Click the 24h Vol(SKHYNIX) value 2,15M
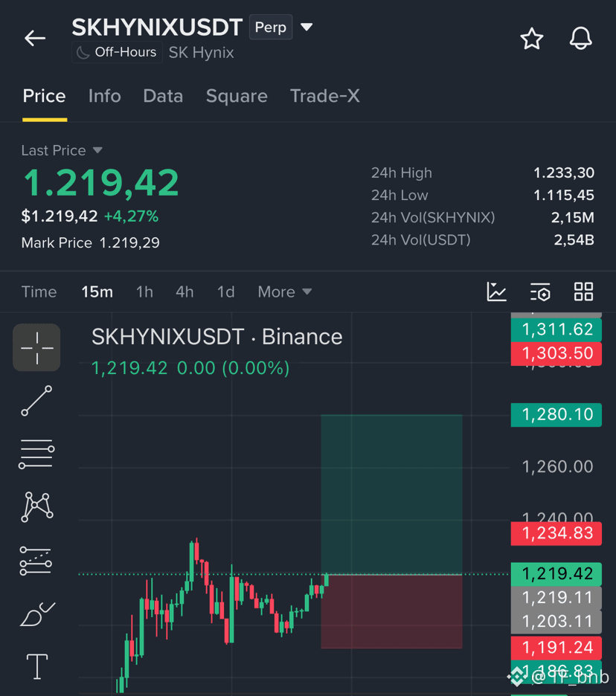 (572, 217)
